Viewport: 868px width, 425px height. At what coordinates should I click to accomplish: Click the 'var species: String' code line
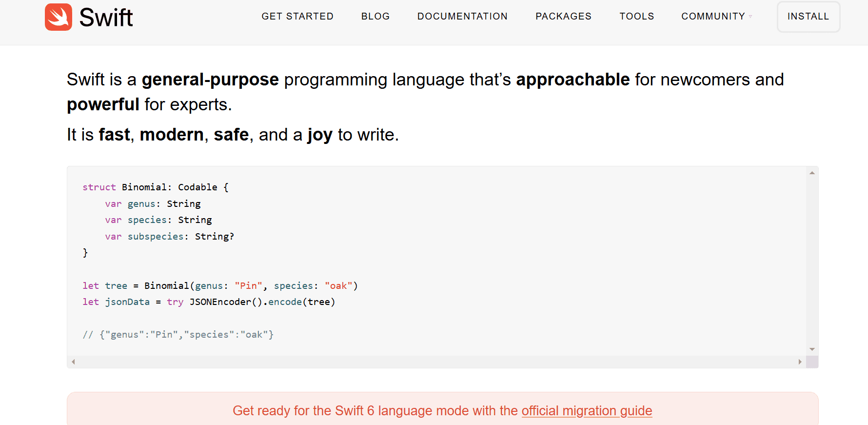point(158,220)
